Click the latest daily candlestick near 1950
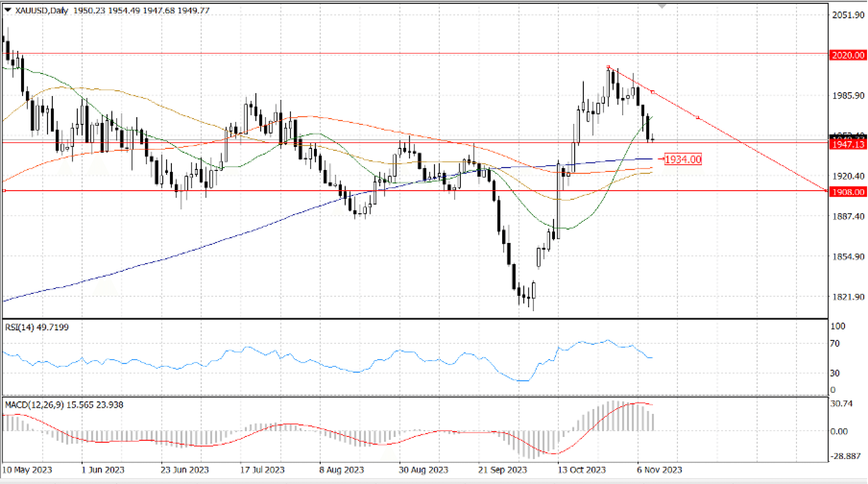This screenshot has width=868, height=484. click(x=653, y=139)
